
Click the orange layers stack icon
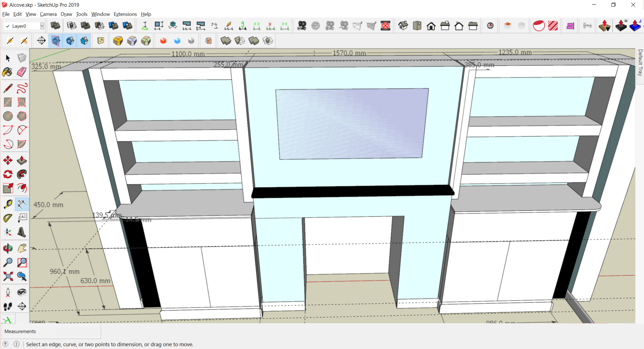coord(508,26)
